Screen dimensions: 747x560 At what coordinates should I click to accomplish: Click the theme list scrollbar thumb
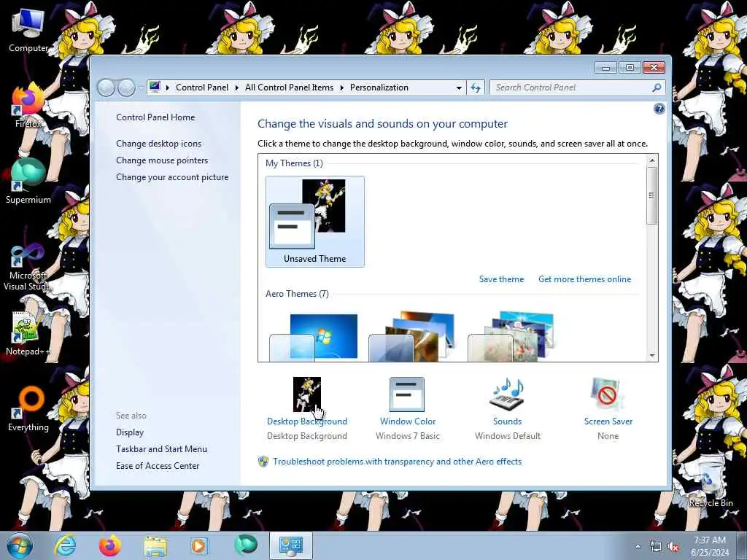652,195
